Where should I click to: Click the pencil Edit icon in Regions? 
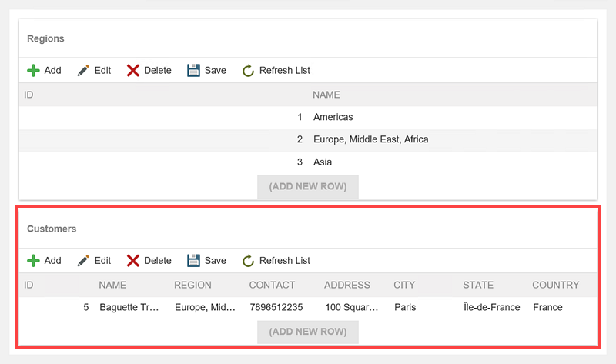click(x=83, y=71)
